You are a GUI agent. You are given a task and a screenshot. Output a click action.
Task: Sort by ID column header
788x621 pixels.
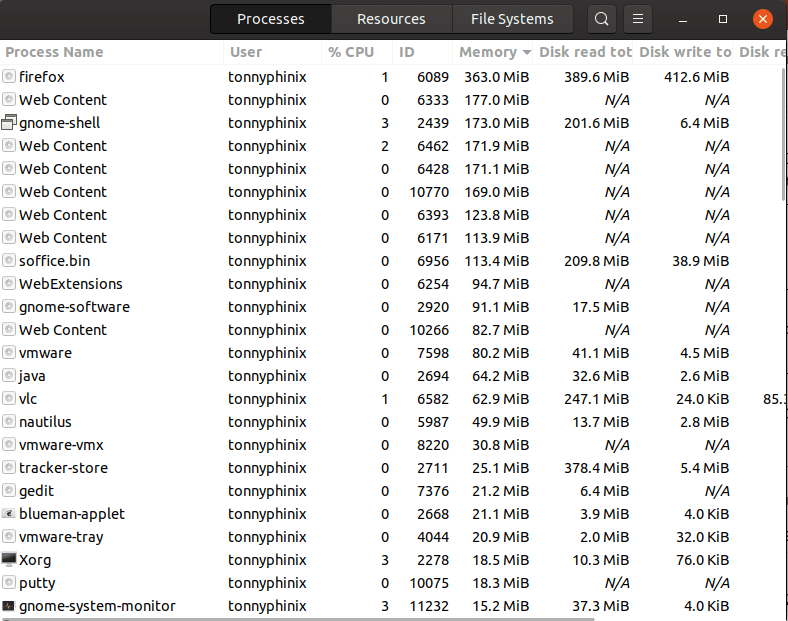[423, 52]
